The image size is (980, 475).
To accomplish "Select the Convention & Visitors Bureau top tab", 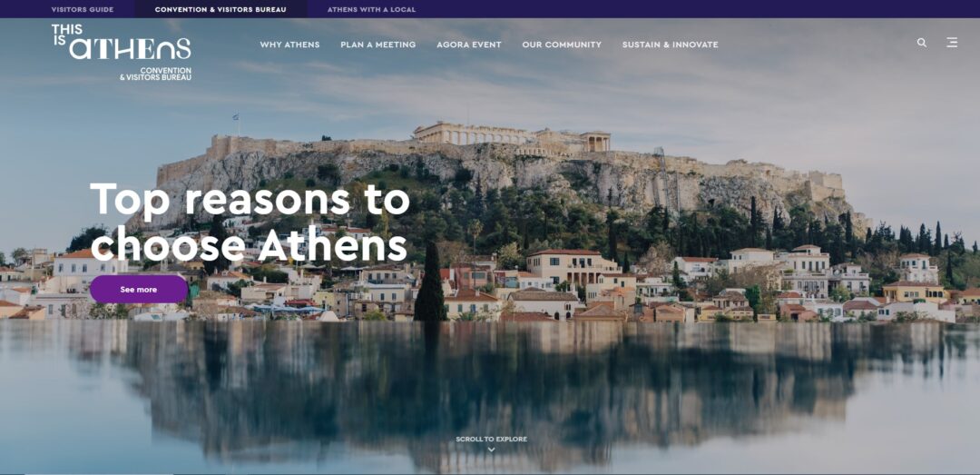I will click(220, 9).
